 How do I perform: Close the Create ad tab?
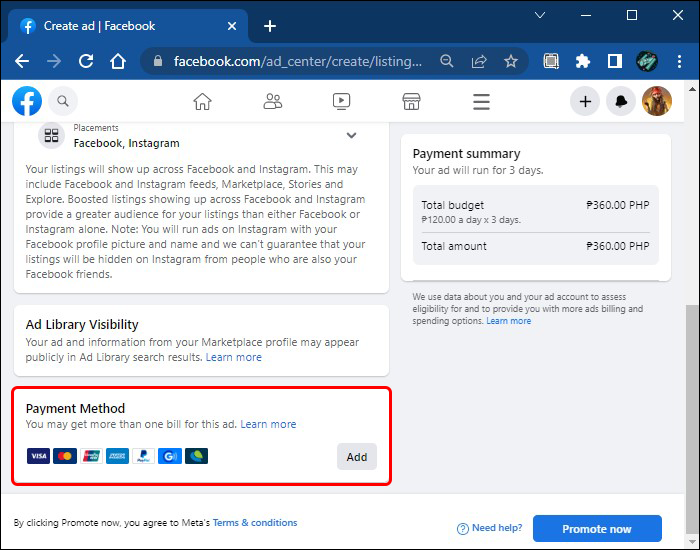(232, 26)
